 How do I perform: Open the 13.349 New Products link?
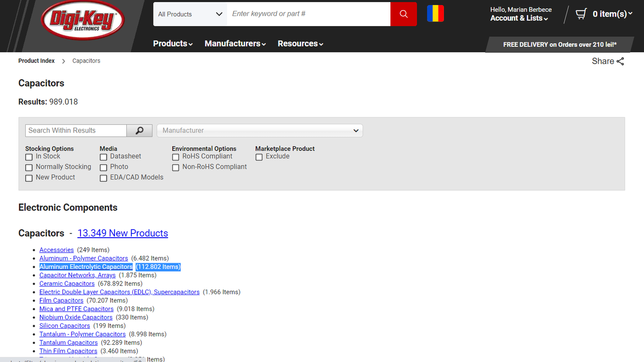123,233
